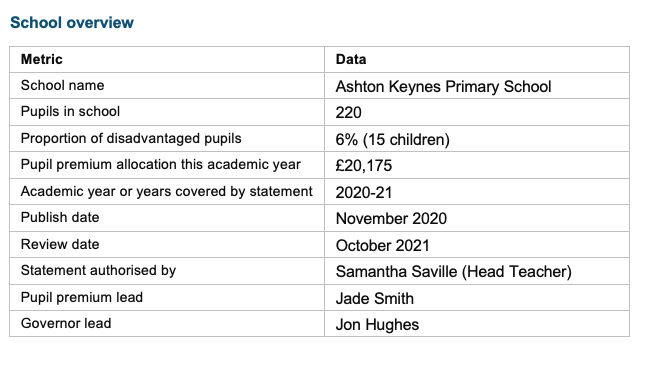Select the £20,175 amount
This screenshot has width=662, height=382.
(x=364, y=165)
